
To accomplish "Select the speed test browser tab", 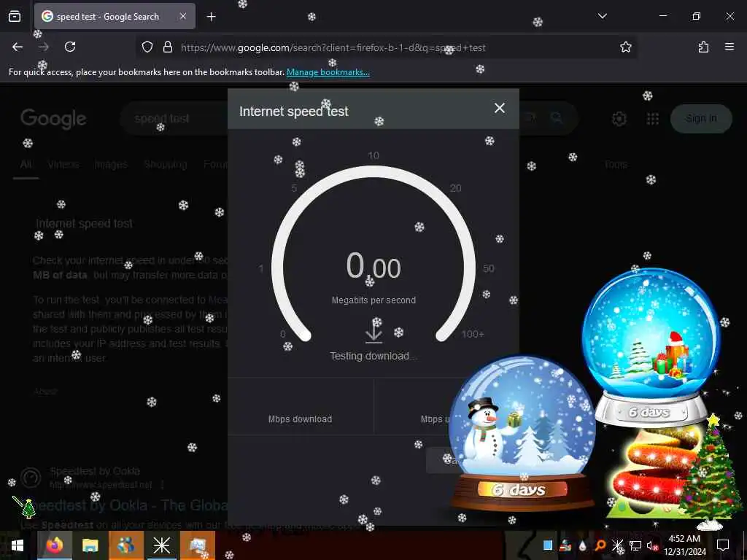I will pos(115,17).
